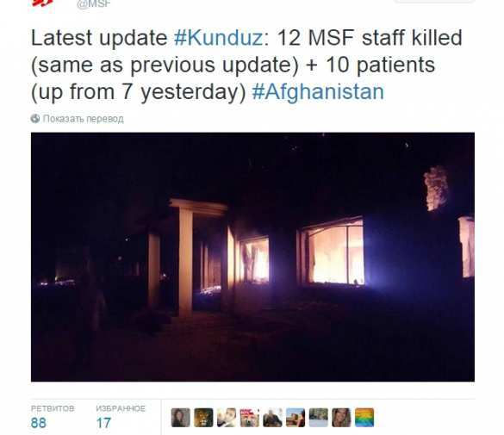The image size is (504, 435).
Task: Click the red MSF profile logo
Action: click(42, 3)
